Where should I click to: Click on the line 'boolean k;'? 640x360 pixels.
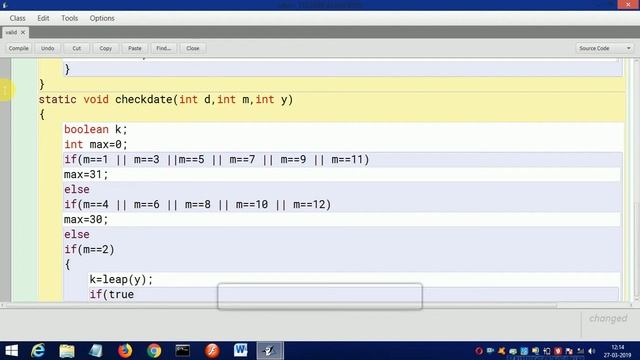click(96, 129)
